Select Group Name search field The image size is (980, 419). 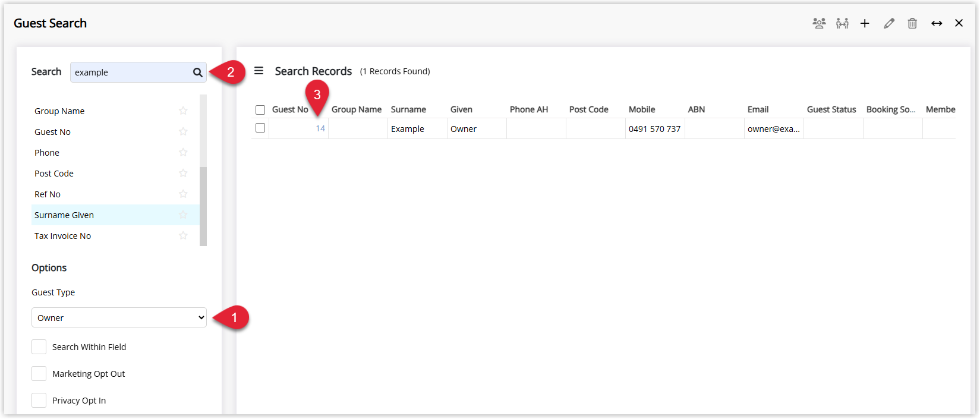coord(115,111)
